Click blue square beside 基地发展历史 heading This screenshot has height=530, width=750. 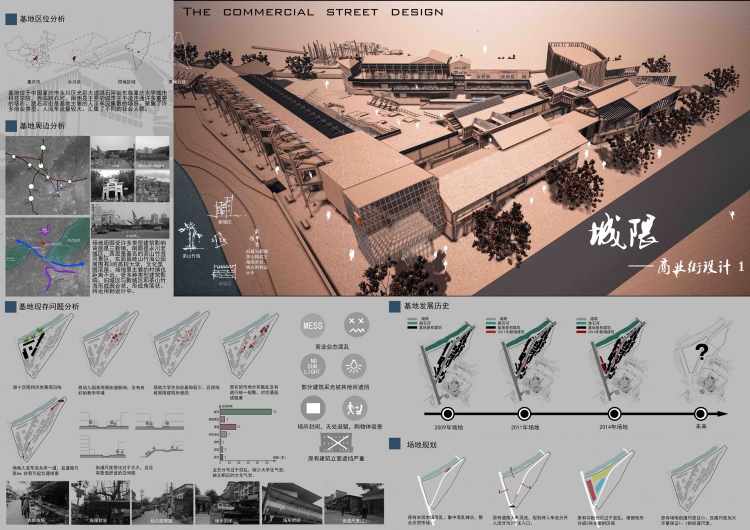[x=395, y=306]
